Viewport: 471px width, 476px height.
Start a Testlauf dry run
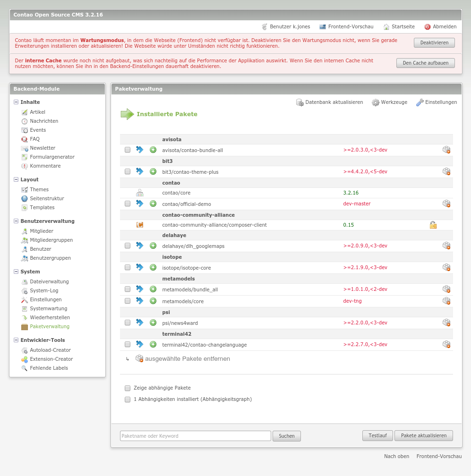[377, 435]
